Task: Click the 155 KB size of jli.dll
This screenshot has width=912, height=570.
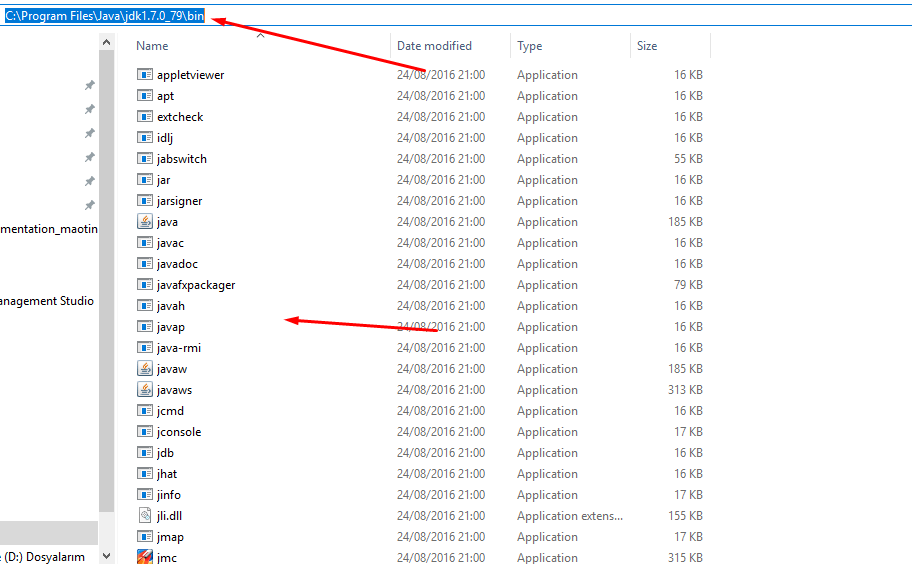Action: pos(685,515)
